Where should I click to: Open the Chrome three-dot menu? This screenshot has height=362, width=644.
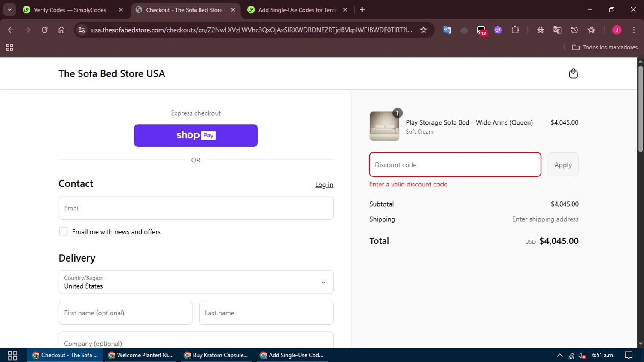point(634,30)
